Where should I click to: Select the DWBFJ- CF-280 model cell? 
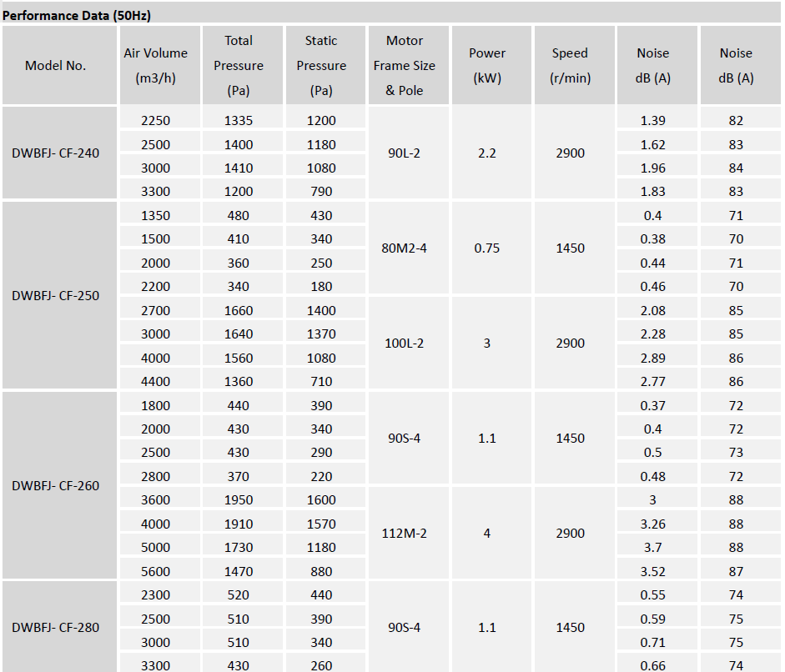(x=56, y=627)
